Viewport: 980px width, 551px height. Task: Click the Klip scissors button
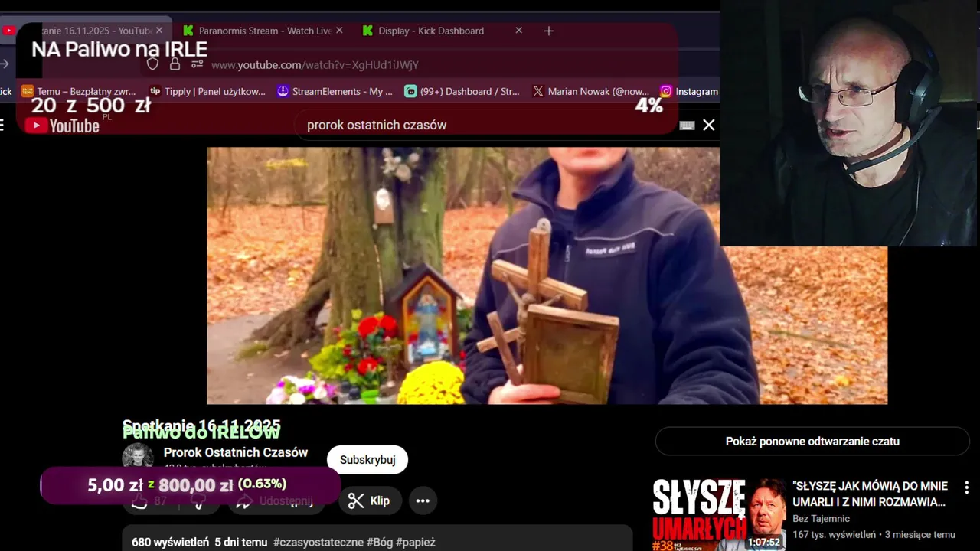(x=370, y=500)
